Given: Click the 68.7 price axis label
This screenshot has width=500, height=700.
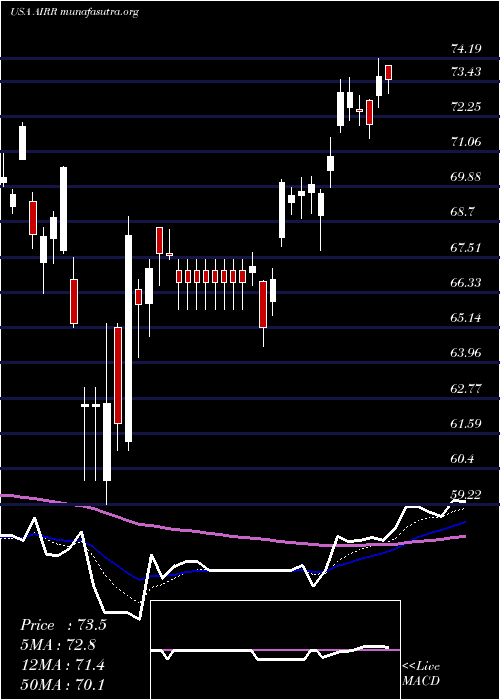Looking at the screenshot, I should click(463, 212).
